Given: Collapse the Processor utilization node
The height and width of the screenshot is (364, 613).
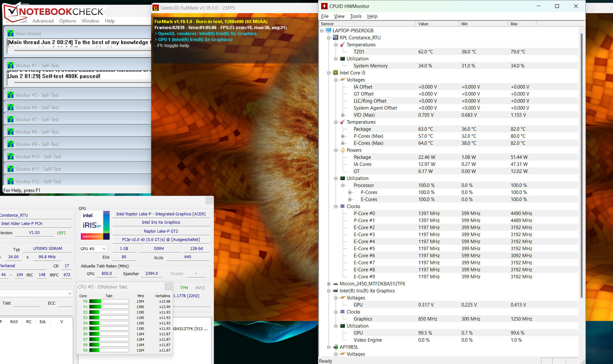Looking at the screenshot, I should [343, 185].
